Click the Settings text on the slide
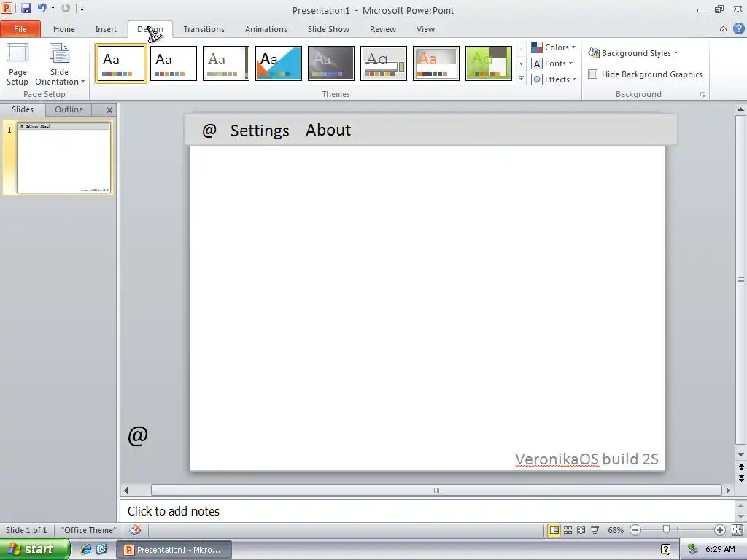The width and height of the screenshot is (747, 560). tap(260, 131)
